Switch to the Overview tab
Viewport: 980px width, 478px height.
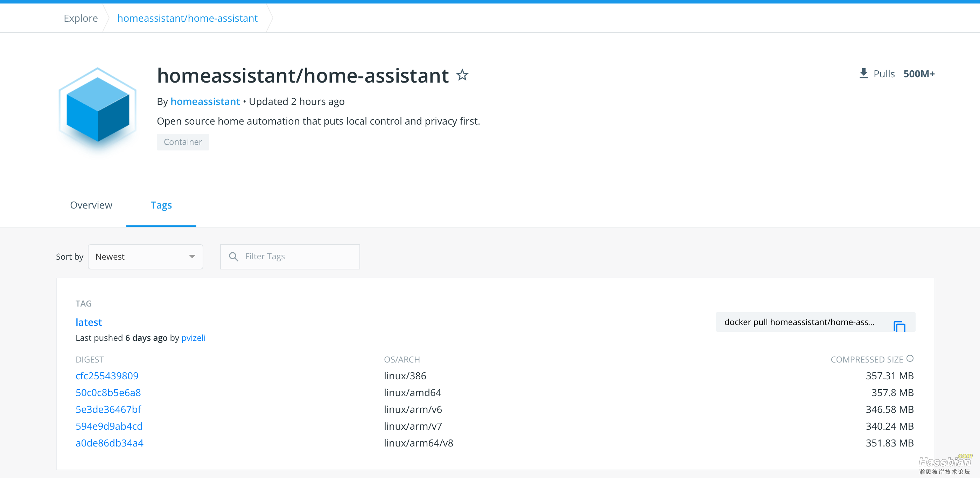tap(91, 205)
